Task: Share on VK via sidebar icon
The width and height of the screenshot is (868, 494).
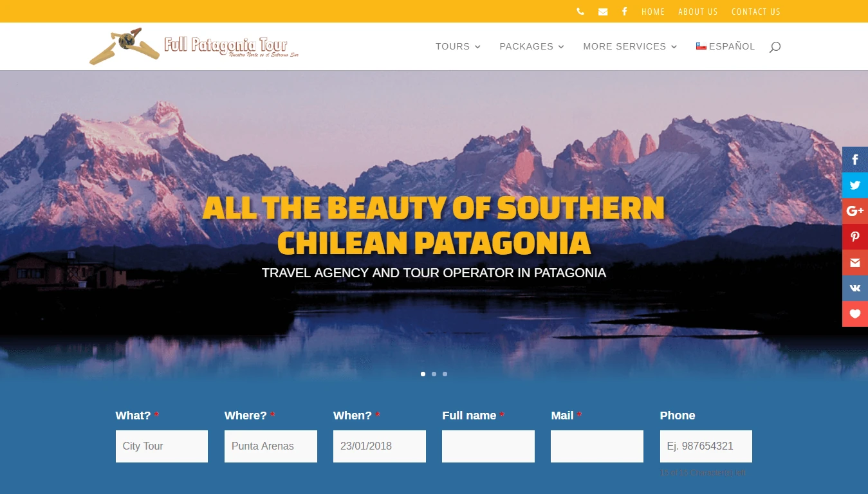Action: (x=855, y=288)
